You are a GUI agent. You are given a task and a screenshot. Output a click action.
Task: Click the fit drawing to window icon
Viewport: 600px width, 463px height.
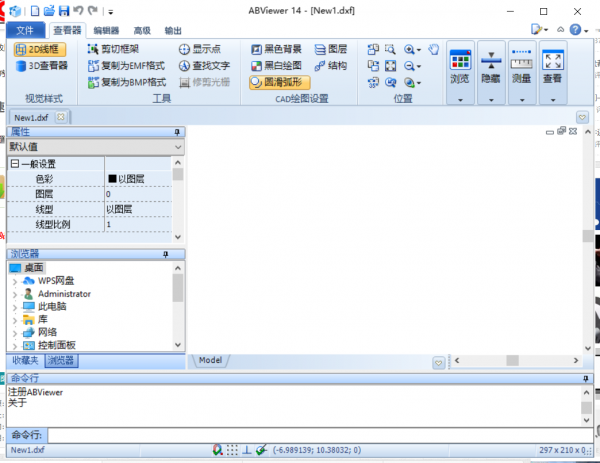(x=390, y=66)
